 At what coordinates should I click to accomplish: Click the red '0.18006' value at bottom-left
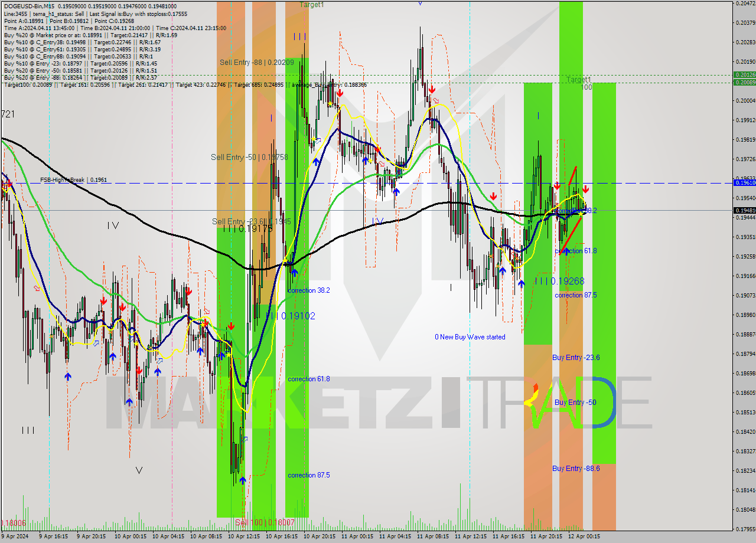click(x=14, y=522)
